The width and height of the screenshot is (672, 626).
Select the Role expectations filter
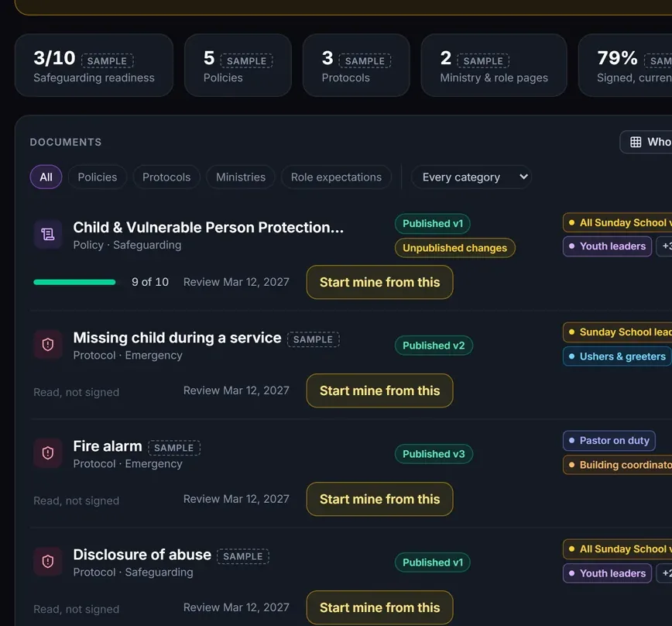click(336, 177)
